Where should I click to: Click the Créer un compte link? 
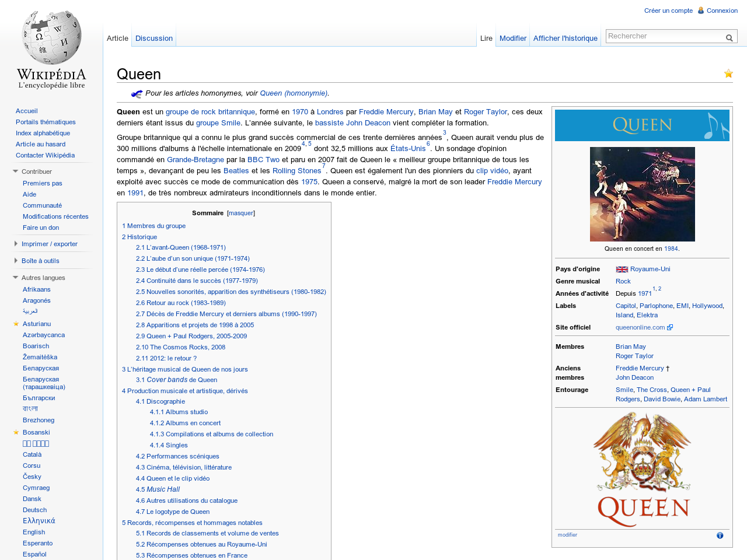668,9
